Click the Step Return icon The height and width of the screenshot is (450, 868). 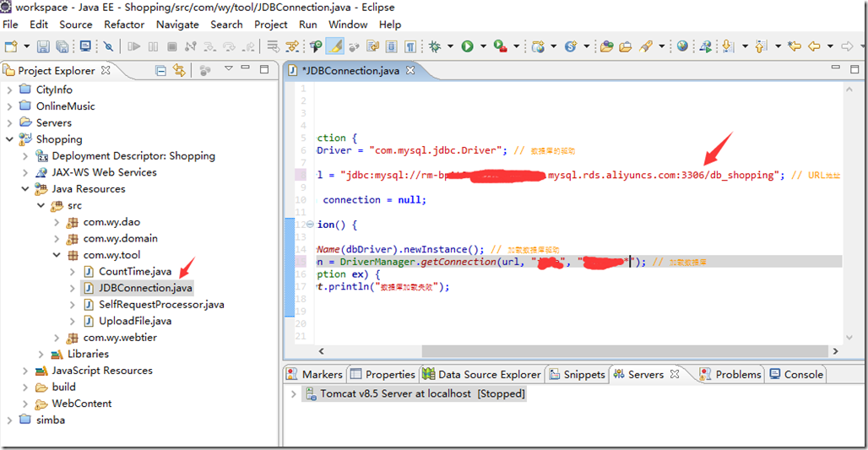(x=248, y=46)
